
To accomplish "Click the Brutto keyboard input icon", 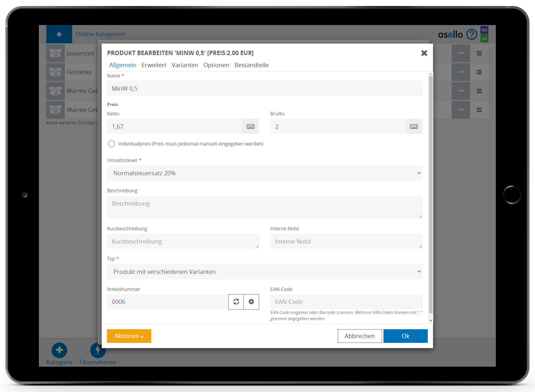I will pos(414,126).
